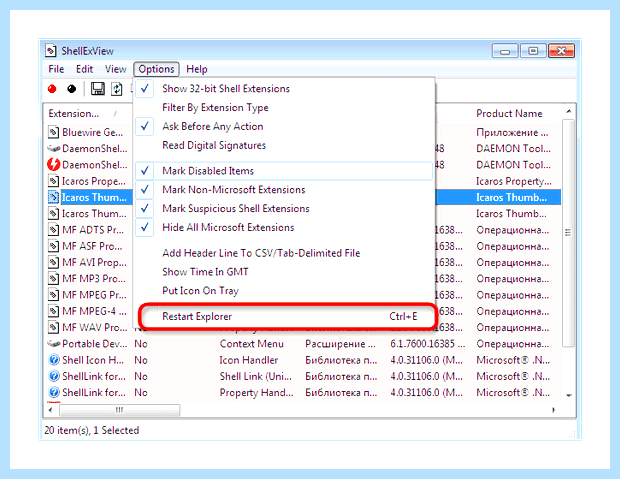This screenshot has width=620, height=479.
Task: Click the Save floppy disk toolbar icon
Action: pos(98,89)
